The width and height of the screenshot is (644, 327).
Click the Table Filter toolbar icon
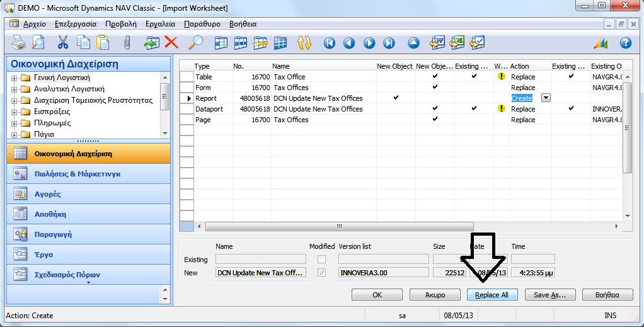[241, 43]
